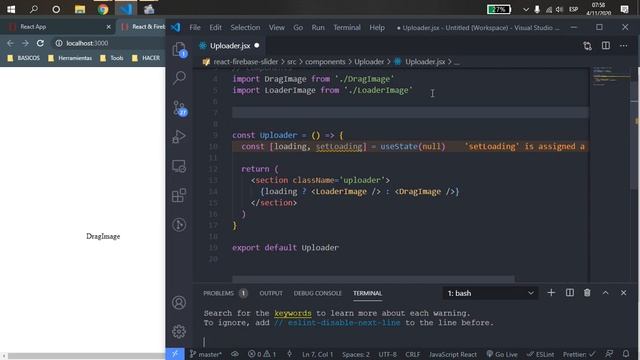Image resolution: width=640 pixels, height=360 pixels.
Task: Open the Terminal menu
Action: point(347,27)
